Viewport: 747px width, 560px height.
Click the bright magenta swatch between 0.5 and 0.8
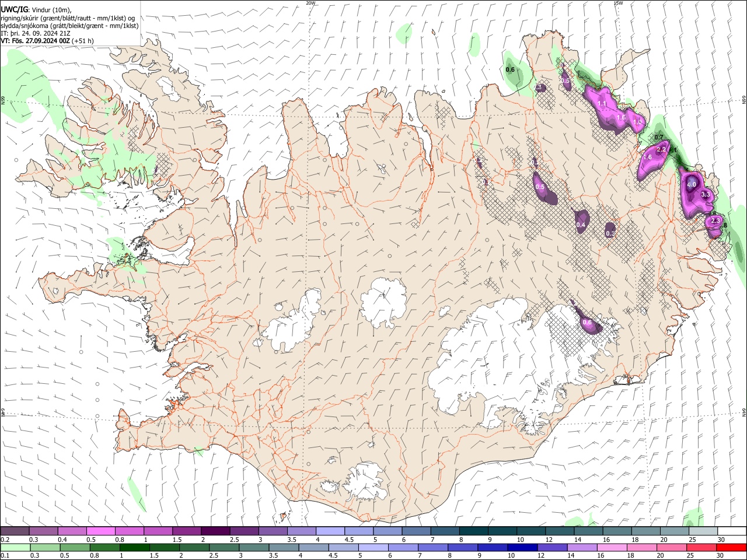[x=100, y=531]
